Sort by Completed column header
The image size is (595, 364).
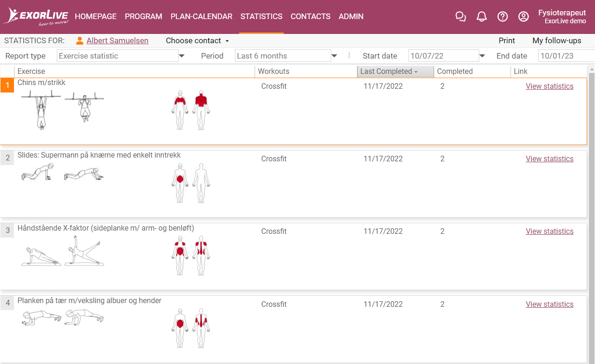click(x=472, y=72)
